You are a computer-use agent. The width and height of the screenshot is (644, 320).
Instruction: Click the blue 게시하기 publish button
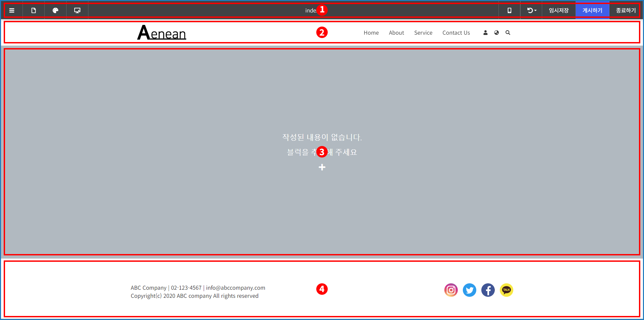tap(592, 10)
